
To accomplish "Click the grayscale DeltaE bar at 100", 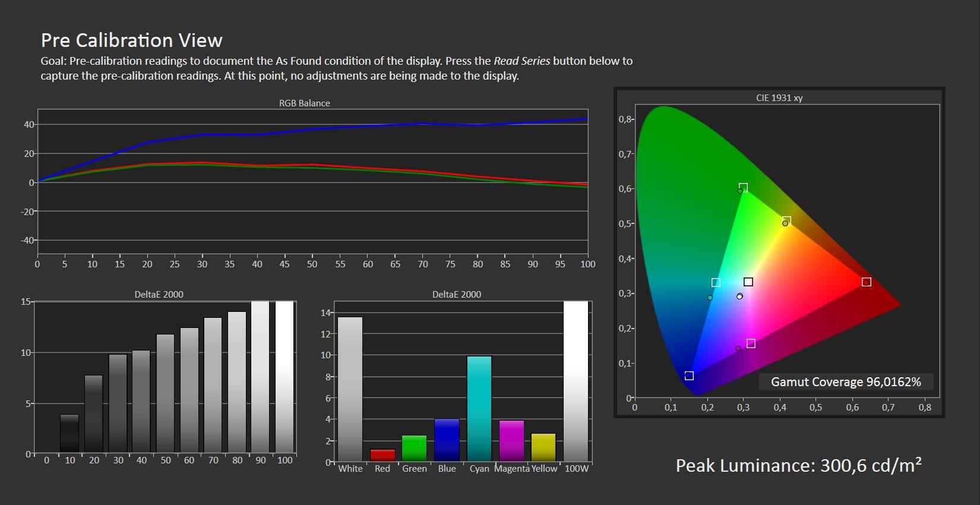I will pyautogui.click(x=284, y=377).
